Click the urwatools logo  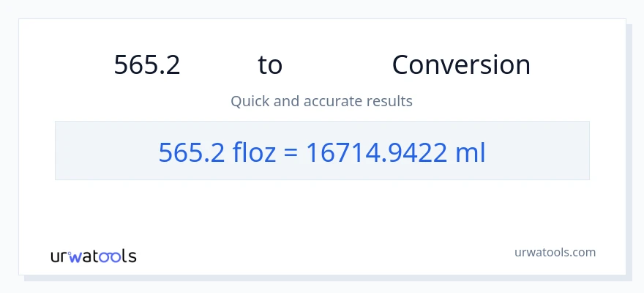[93, 256]
